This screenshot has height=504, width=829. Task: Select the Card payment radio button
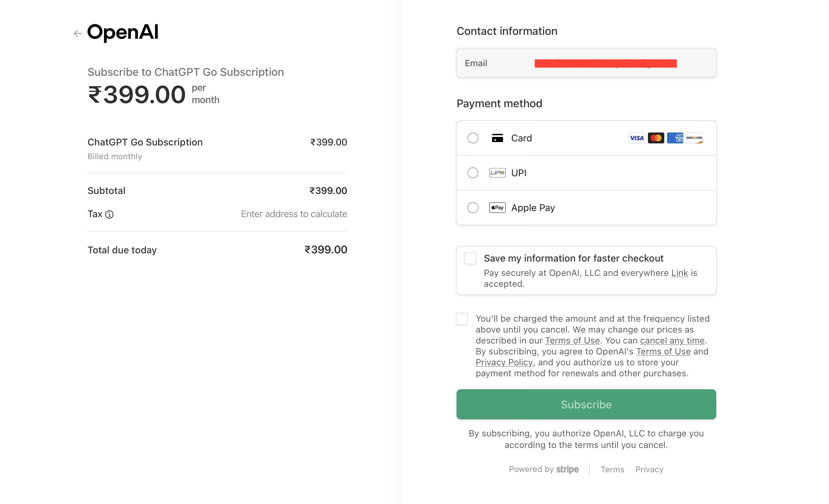click(473, 138)
